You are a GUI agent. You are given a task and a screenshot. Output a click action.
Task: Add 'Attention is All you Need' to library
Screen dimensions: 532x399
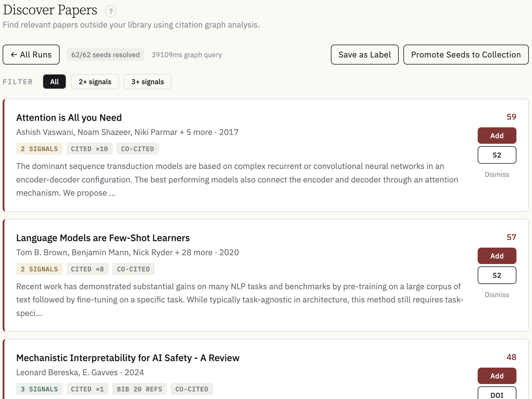click(x=497, y=136)
